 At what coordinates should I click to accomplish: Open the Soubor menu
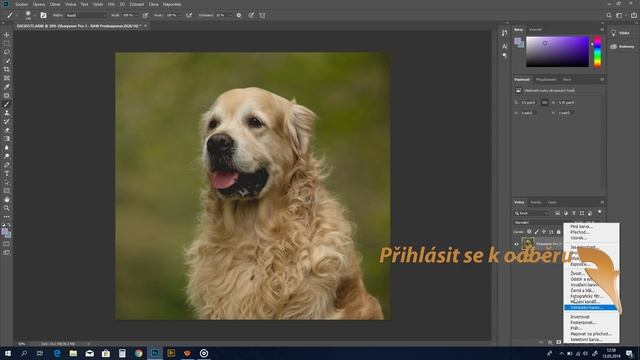coord(22,4)
